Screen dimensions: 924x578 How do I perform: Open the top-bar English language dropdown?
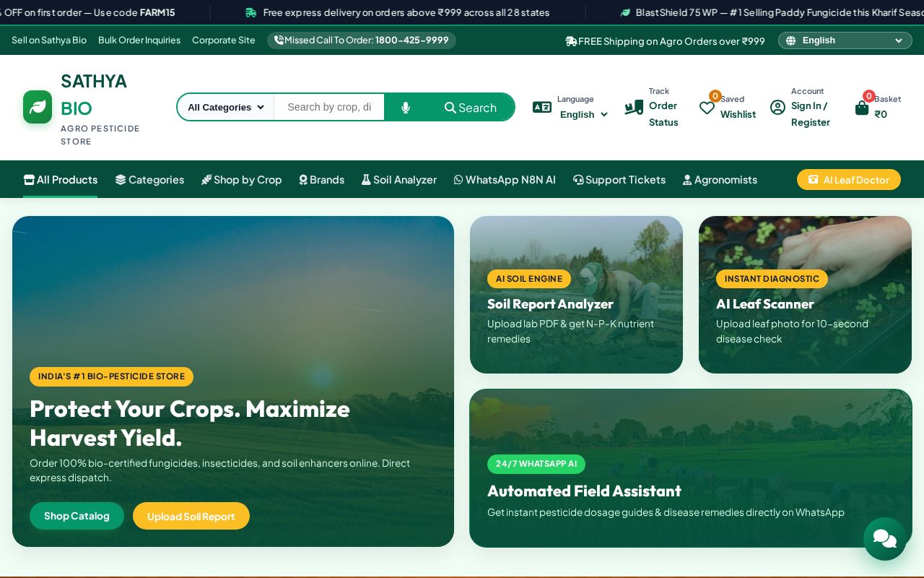[x=845, y=40]
